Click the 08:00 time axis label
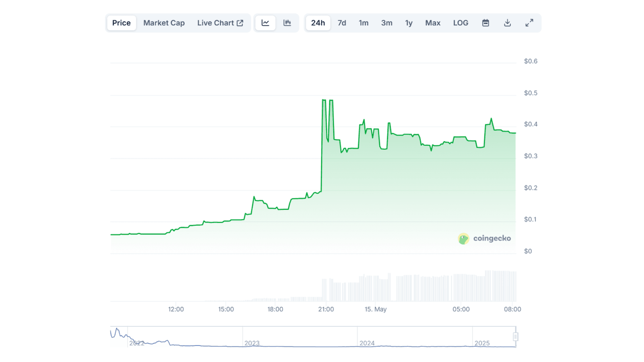This screenshot has height=362, width=644. pyautogui.click(x=513, y=309)
